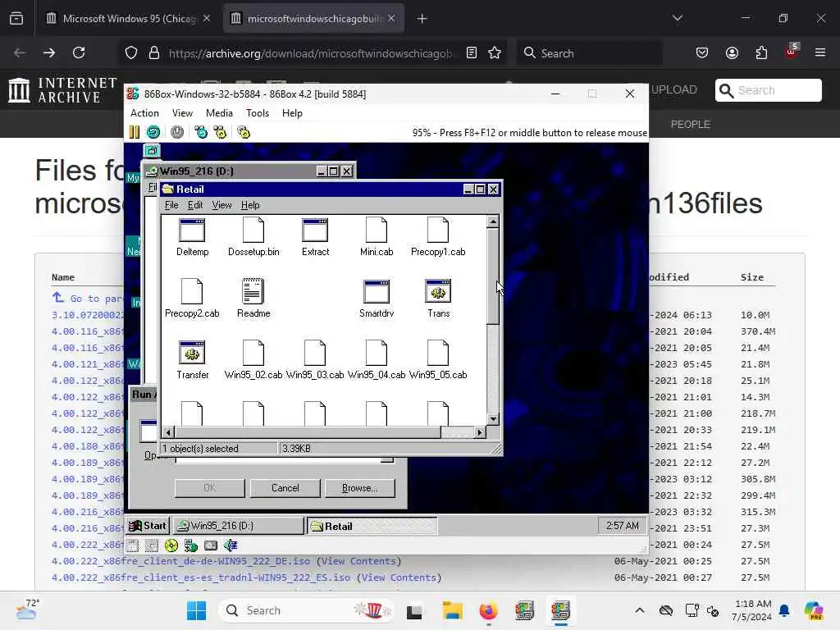
Task: Open the WIN95_222_ES.iso link
Action: tap(201, 577)
